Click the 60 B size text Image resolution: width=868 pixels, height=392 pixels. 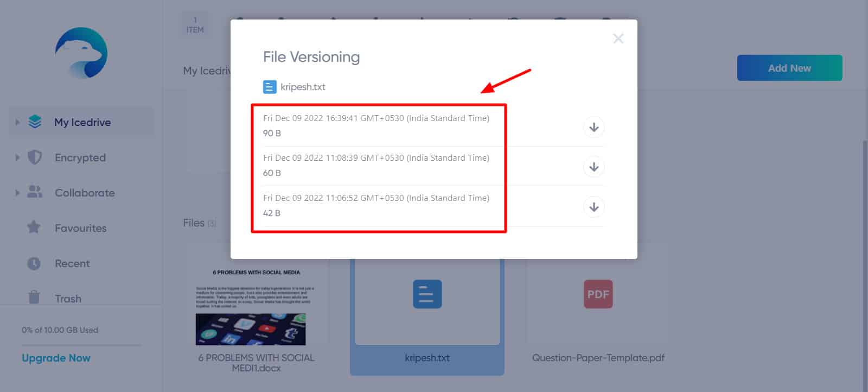click(272, 173)
